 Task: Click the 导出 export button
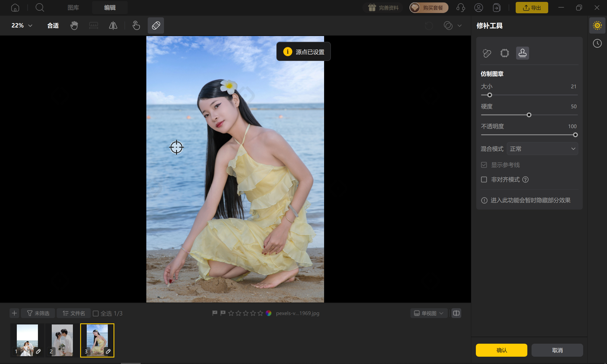pos(532,8)
